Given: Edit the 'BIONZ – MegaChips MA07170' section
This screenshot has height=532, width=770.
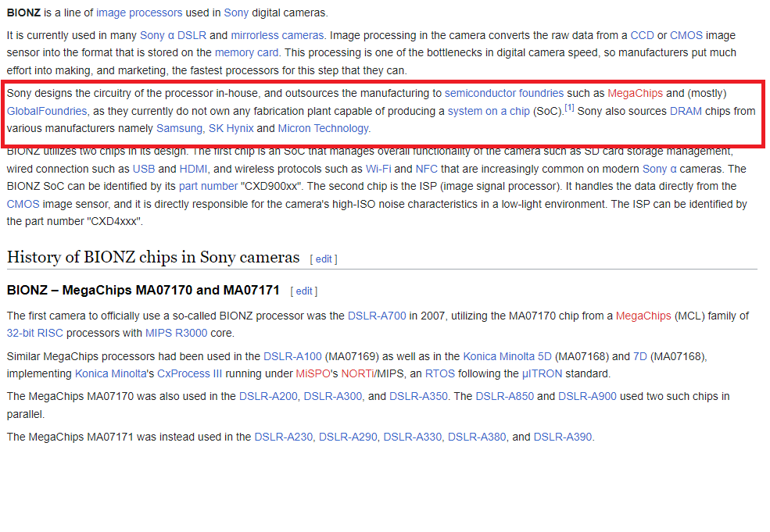Looking at the screenshot, I should [x=304, y=291].
